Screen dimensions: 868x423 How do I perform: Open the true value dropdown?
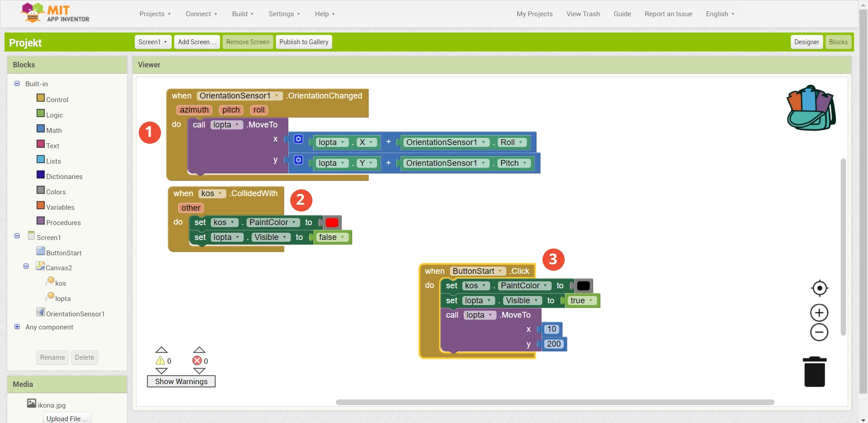582,301
